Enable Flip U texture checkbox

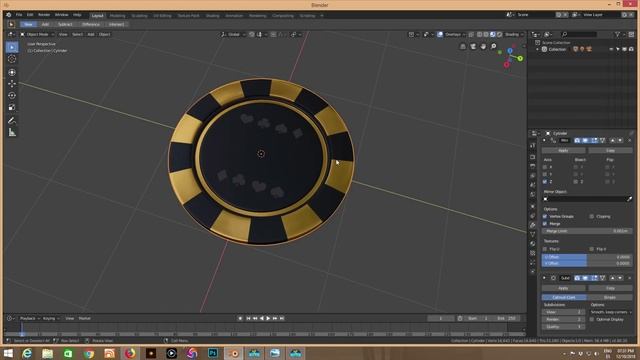click(545, 249)
